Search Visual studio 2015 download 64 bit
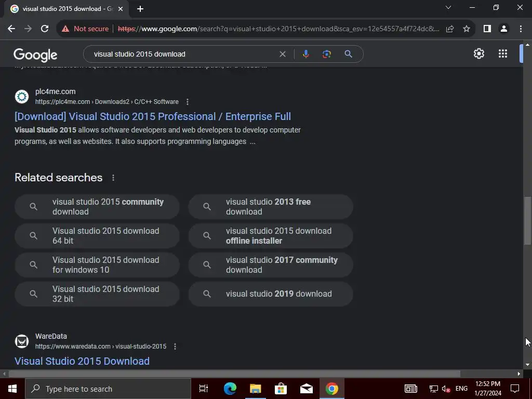 click(97, 236)
